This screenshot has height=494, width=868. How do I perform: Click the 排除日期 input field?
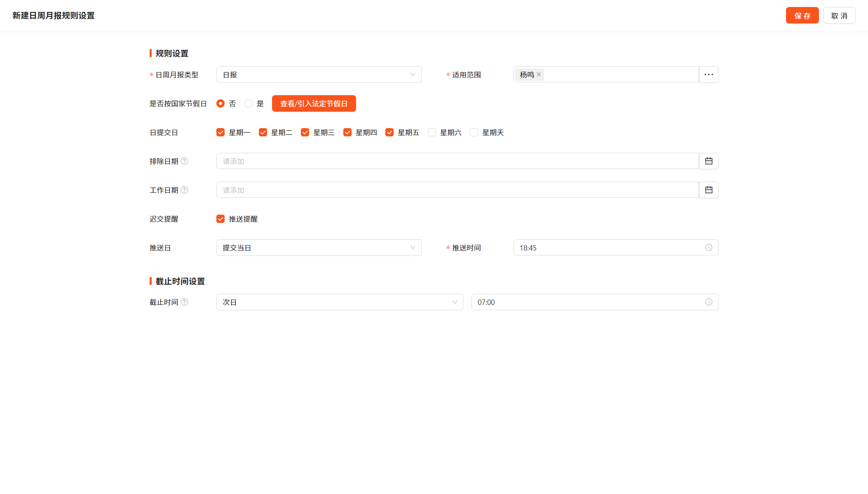pyautogui.click(x=457, y=161)
